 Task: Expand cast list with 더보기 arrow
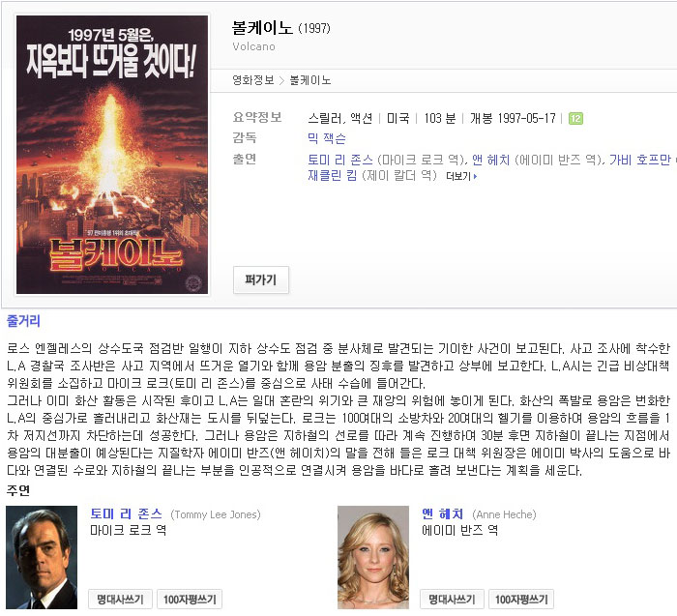pyautogui.click(x=461, y=176)
